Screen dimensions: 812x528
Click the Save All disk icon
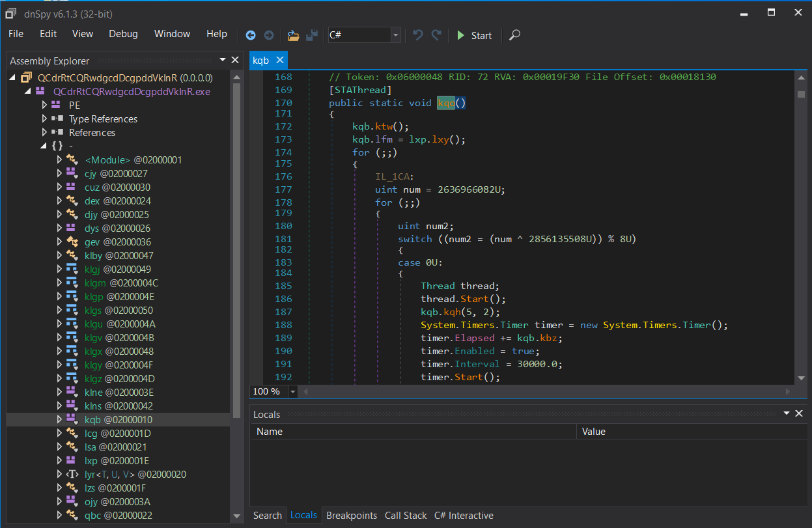312,35
